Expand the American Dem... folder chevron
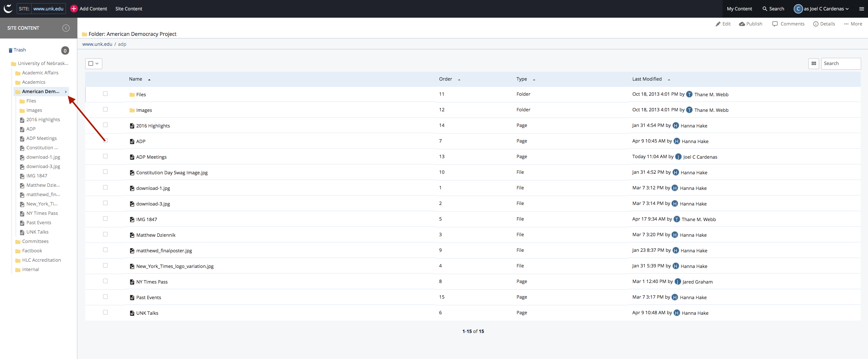The height and width of the screenshot is (359, 868). pos(66,92)
